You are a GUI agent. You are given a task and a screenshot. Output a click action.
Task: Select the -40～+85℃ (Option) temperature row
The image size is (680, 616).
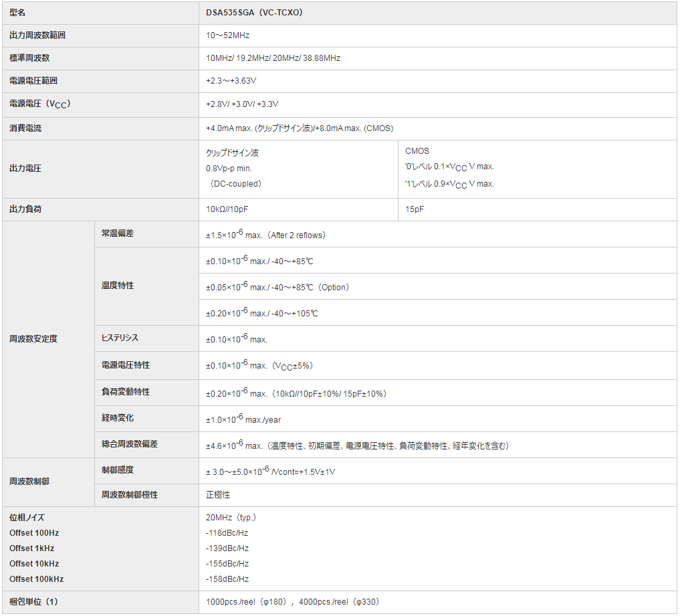coord(277,287)
